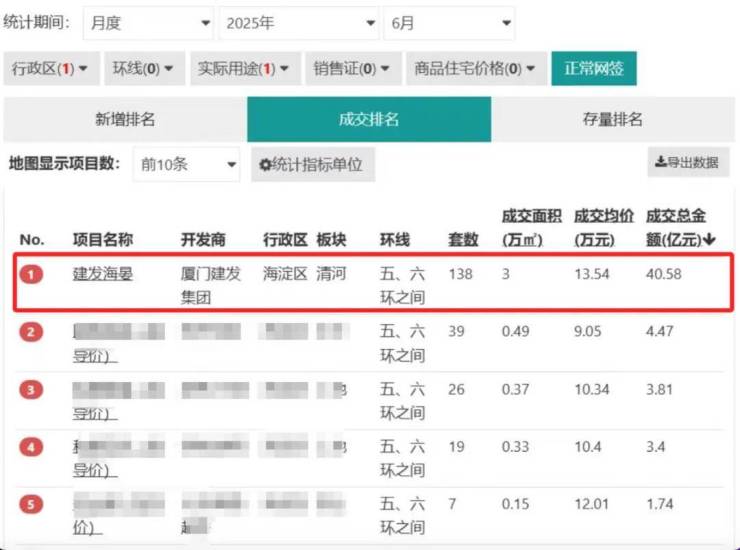740x550 pixels.
Task: Toggle the 正常网签 button
Action: (594, 69)
